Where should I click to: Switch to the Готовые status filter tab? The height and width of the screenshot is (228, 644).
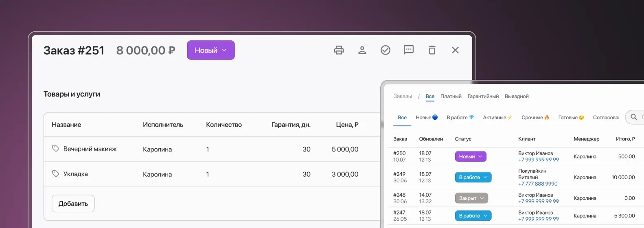point(571,117)
